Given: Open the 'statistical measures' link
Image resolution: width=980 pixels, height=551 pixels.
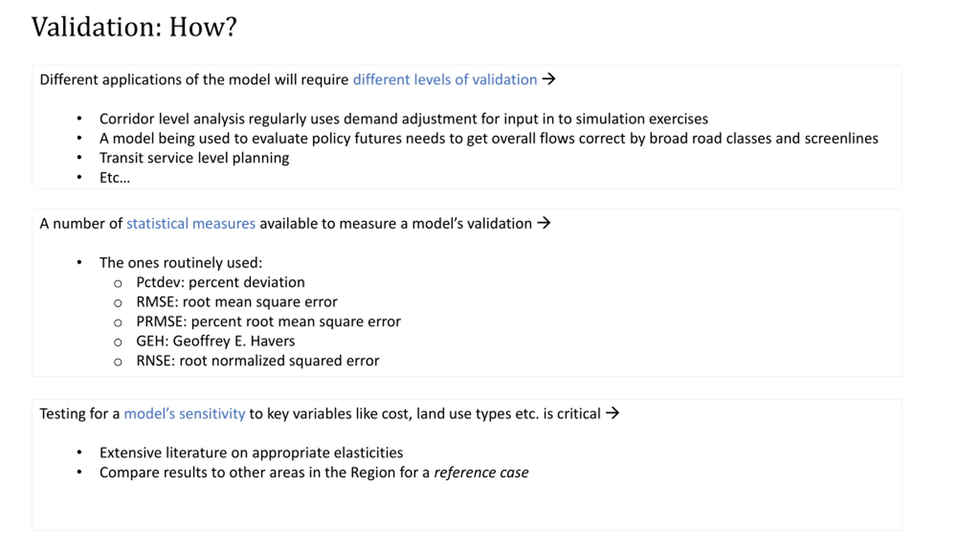Looking at the screenshot, I should tap(191, 223).
